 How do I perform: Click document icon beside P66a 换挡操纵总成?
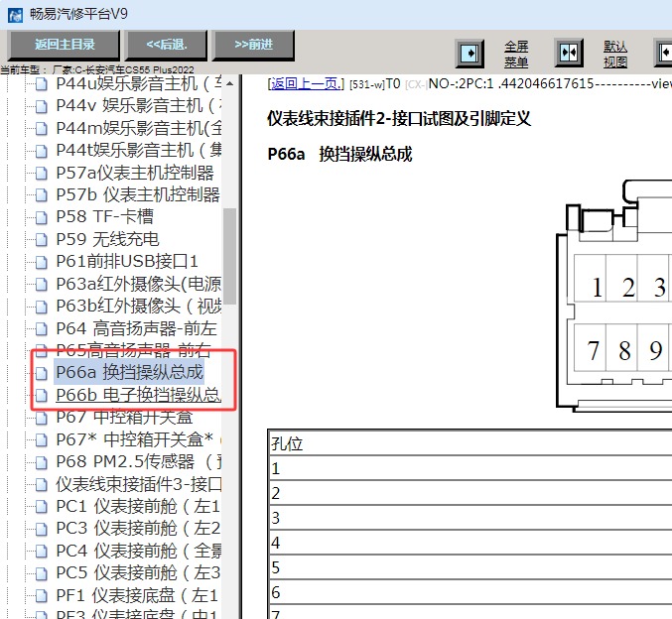41,374
